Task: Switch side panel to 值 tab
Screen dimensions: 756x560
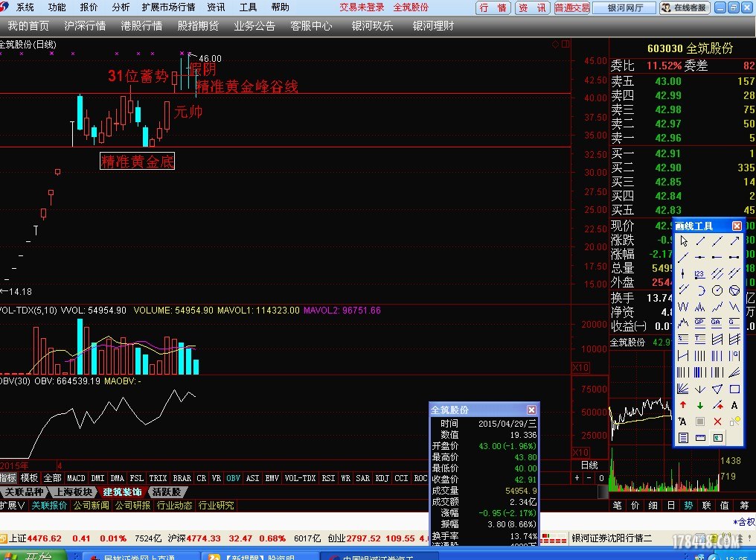Action: [x=724, y=505]
